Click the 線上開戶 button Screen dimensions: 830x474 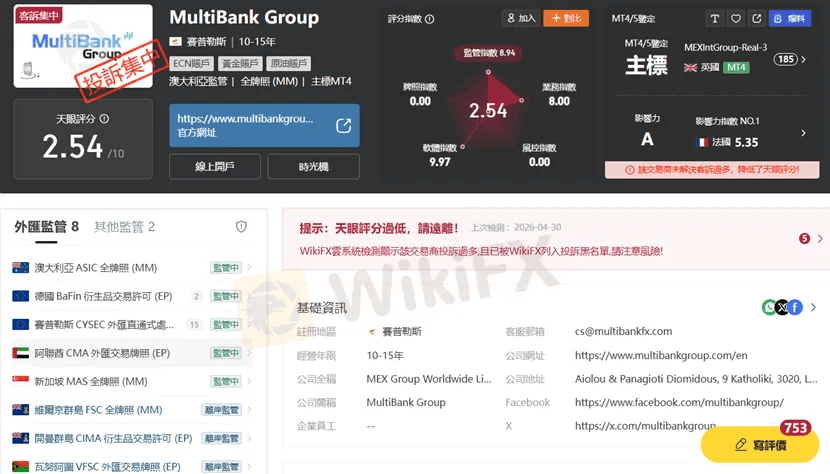tap(214, 167)
